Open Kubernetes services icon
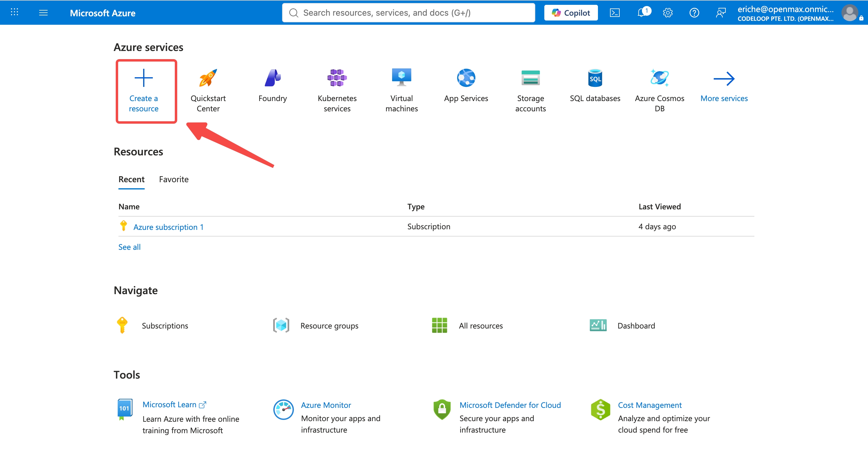The image size is (868, 470). [337, 78]
